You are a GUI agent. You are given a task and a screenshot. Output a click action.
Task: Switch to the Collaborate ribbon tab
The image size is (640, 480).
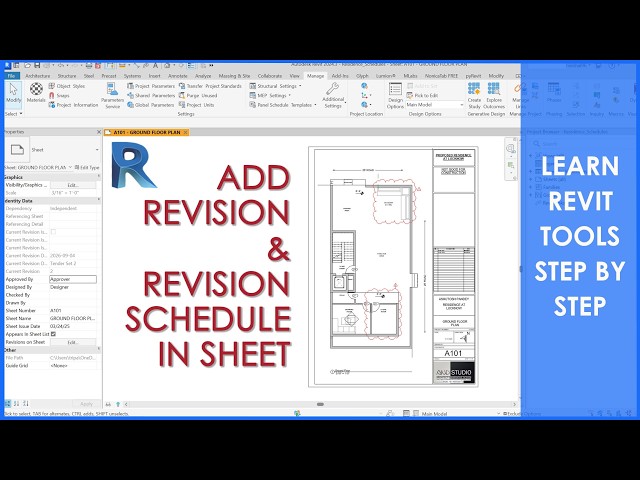[270, 76]
